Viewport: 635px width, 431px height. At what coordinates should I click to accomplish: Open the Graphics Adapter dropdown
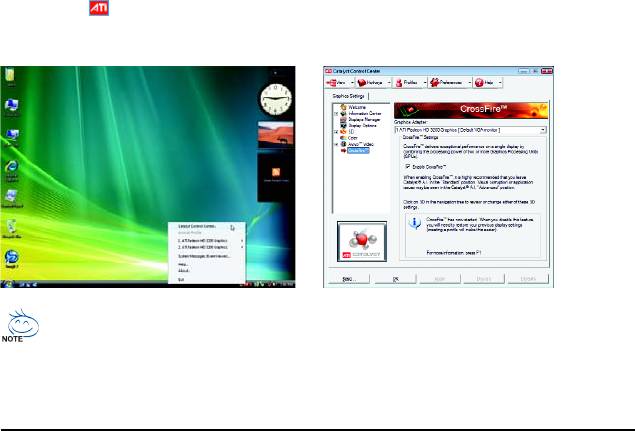543,131
